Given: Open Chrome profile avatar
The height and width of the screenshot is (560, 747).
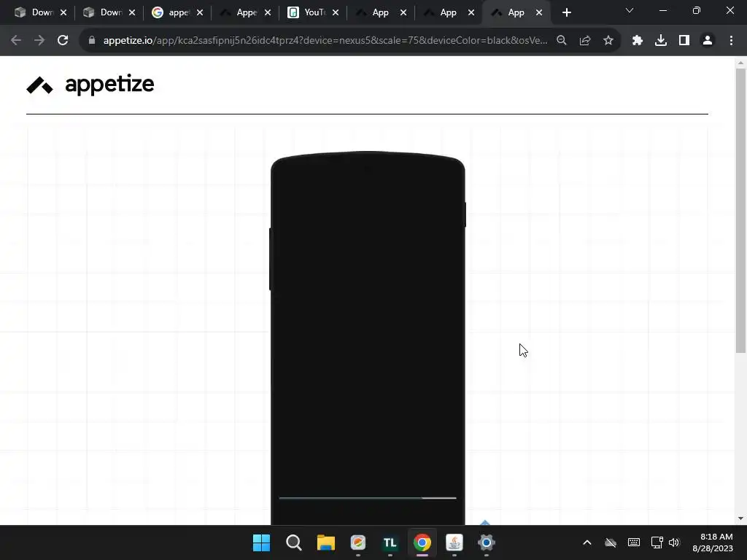Looking at the screenshot, I should (708, 41).
